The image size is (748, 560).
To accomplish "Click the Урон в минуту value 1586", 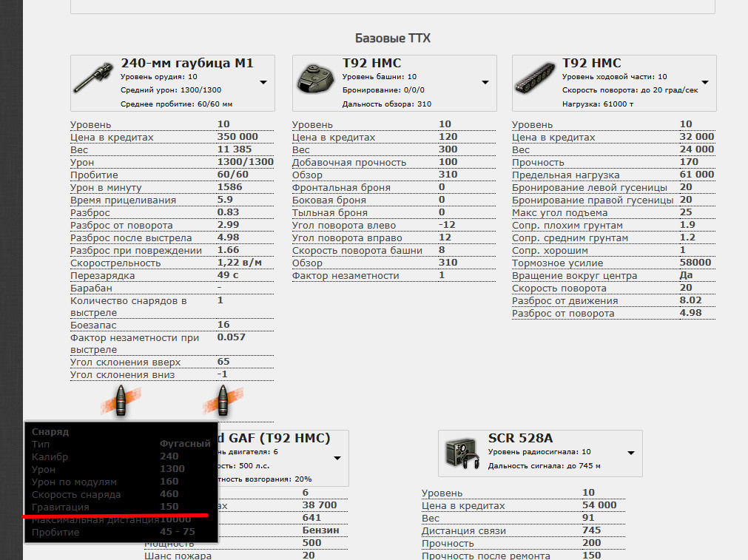I will (229, 187).
